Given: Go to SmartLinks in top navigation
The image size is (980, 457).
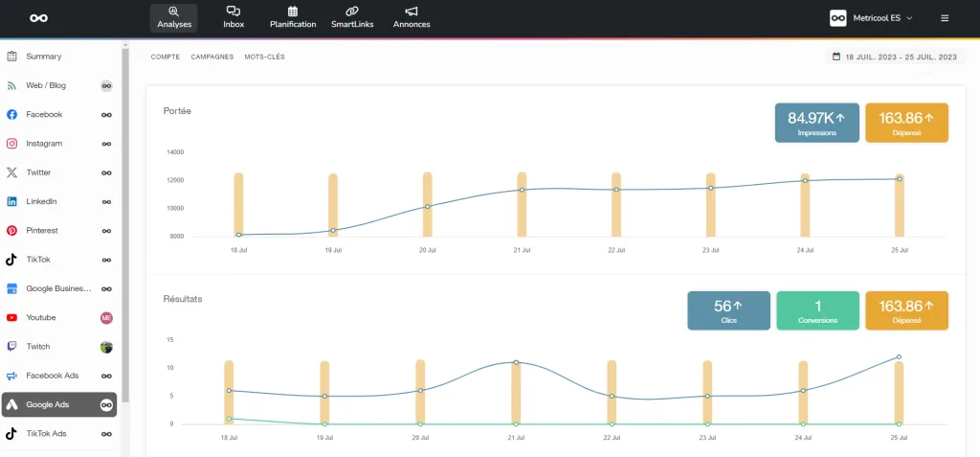Looking at the screenshot, I should [x=352, y=17].
